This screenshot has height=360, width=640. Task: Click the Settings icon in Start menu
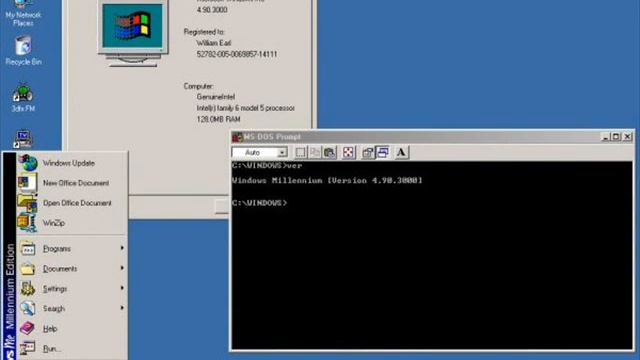(x=28, y=289)
